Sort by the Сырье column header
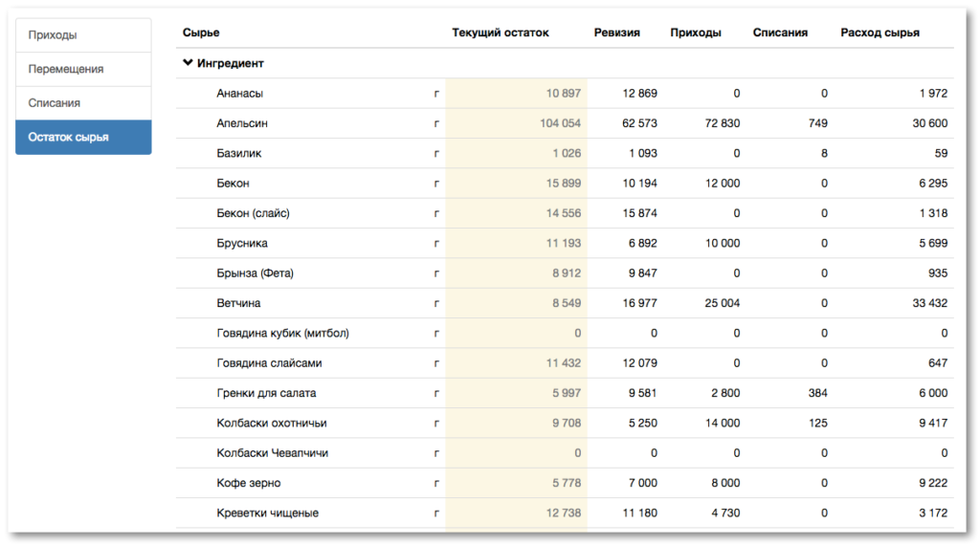Viewport: 980px width, 546px height. pyautogui.click(x=201, y=33)
